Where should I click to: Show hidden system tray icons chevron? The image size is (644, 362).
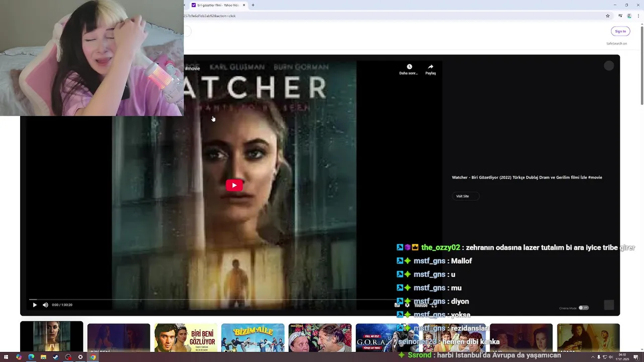click(x=593, y=357)
